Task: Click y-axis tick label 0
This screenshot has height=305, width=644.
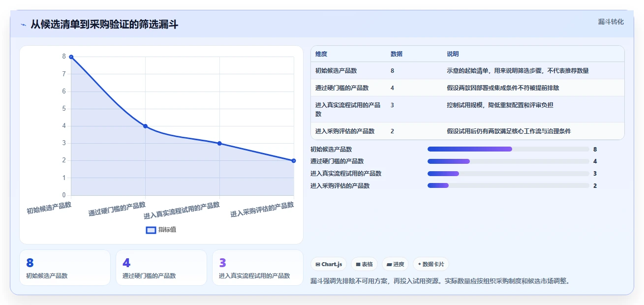Action: point(64,195)
